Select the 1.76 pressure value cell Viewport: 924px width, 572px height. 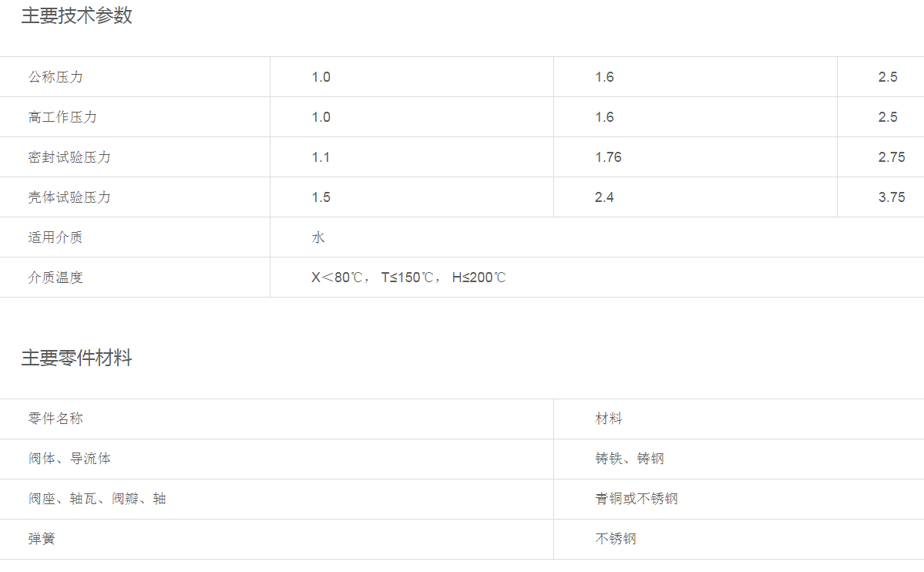pos(608,157)
